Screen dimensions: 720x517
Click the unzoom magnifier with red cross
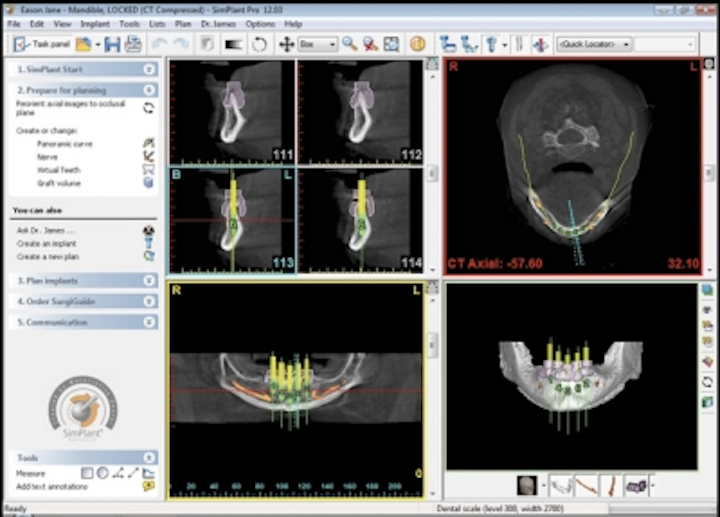370,44
